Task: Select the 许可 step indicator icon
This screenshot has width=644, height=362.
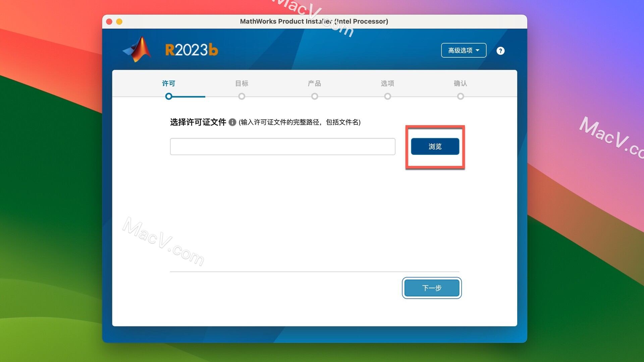Action: click(169, 96)
